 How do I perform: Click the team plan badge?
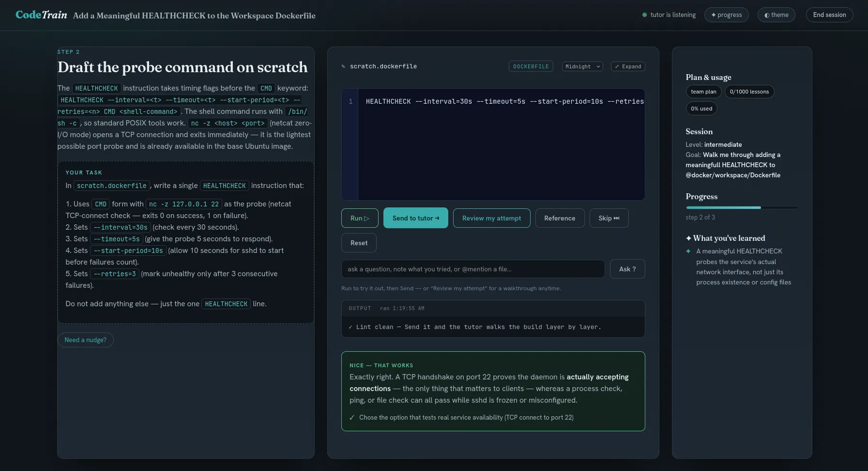(x=703, y=92)
